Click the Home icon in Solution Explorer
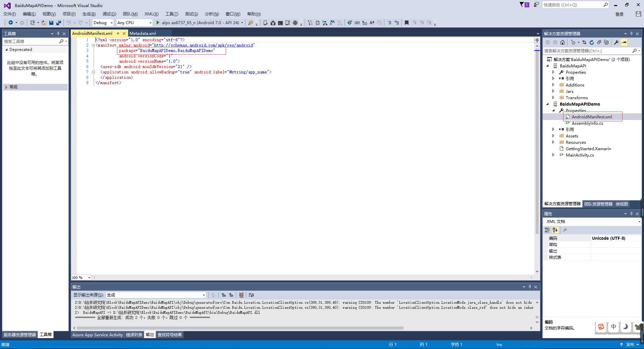Screen dimensions: 644x349 click(x=562, y=42)
